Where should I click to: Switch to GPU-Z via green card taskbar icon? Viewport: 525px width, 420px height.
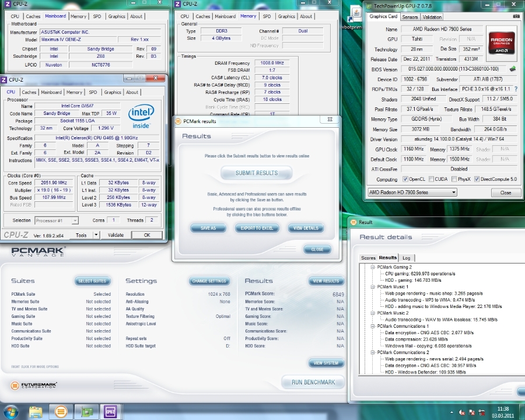[x=86, y=412]
